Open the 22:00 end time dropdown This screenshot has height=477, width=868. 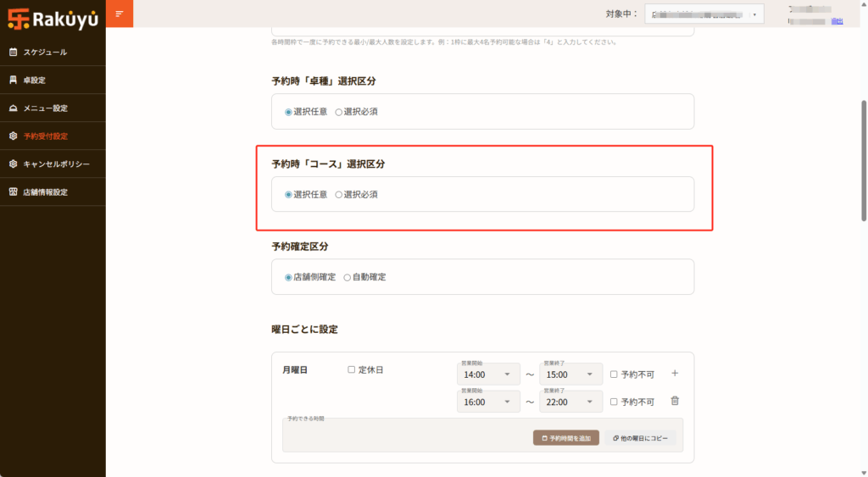[x=570, y=402]
